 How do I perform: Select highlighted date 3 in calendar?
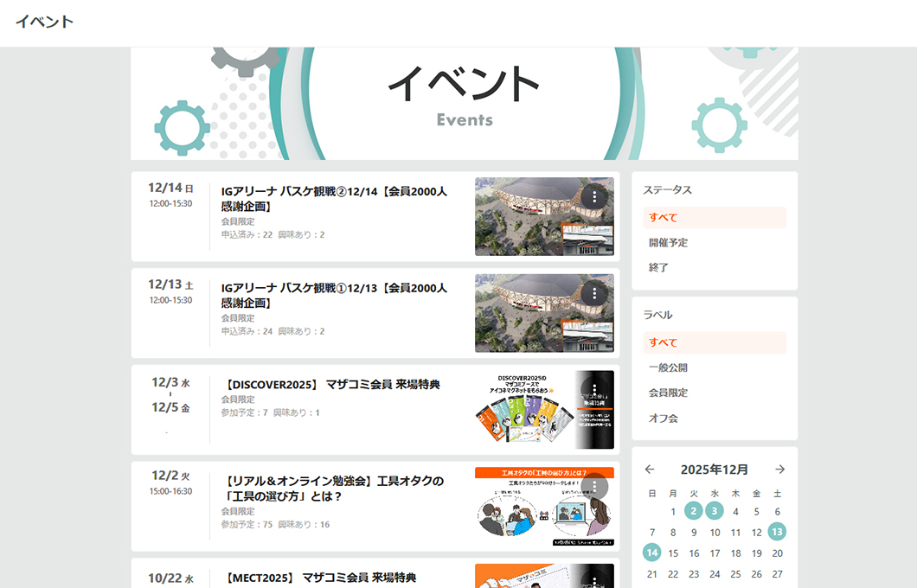[714, 511]
